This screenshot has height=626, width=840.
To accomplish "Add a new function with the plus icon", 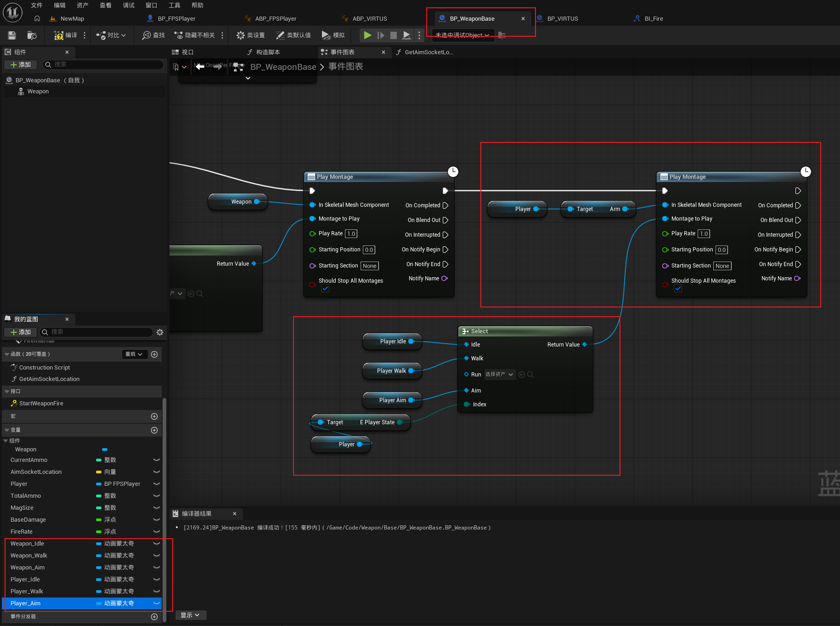I will (x=154, y=354).
